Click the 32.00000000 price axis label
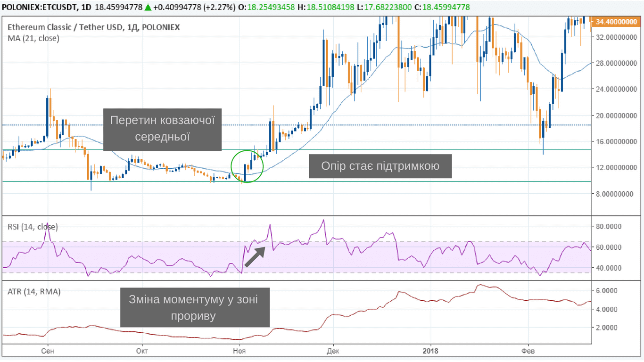This screenshot has height=362, width=644. pos(617,37)
